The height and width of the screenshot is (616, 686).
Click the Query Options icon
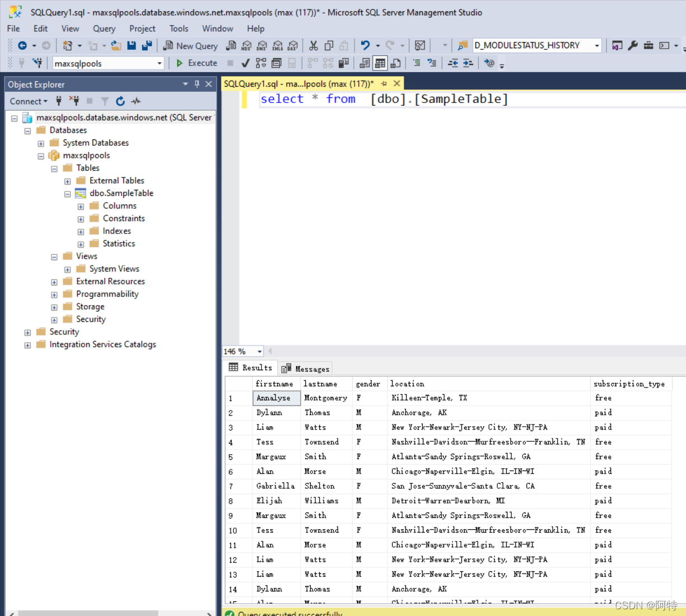277,63
